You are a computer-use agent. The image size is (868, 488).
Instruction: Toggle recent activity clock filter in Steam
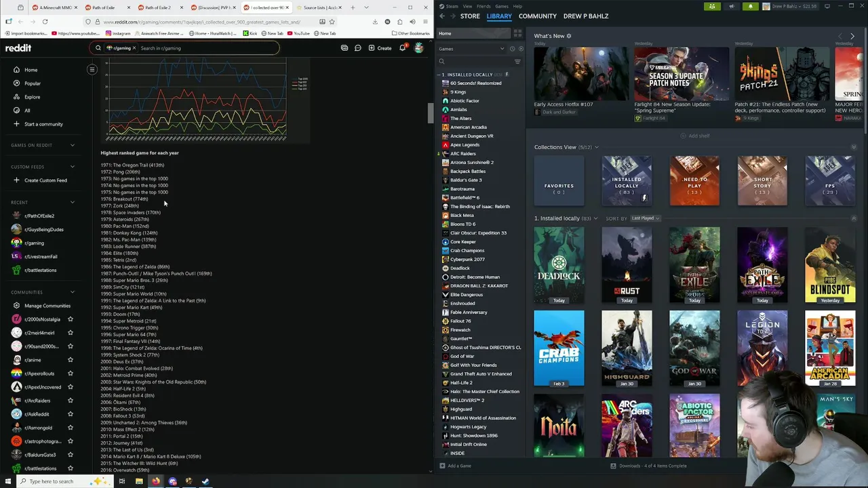point(512,49)
